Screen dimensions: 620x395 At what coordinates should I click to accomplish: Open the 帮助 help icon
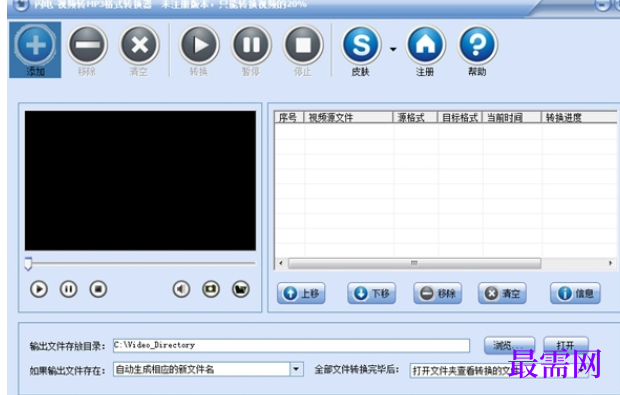click(x=477, y=50)
